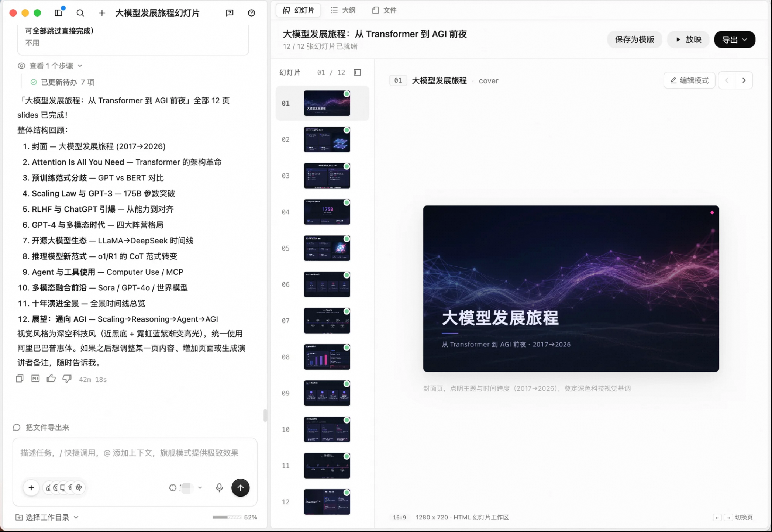Screen dimensions: 772x532
Task: Start slideshow with 放映 button
Action: pos(688,39)
